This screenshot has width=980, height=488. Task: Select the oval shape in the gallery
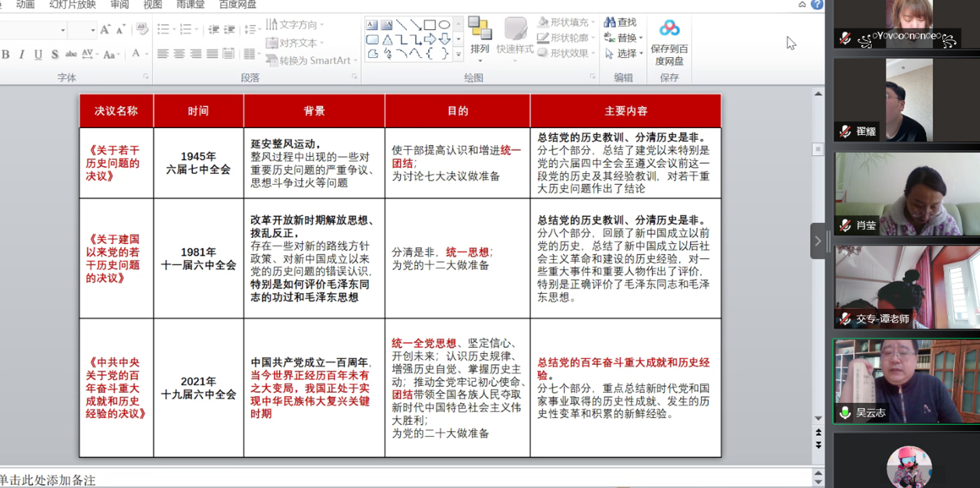pos(444,25)
